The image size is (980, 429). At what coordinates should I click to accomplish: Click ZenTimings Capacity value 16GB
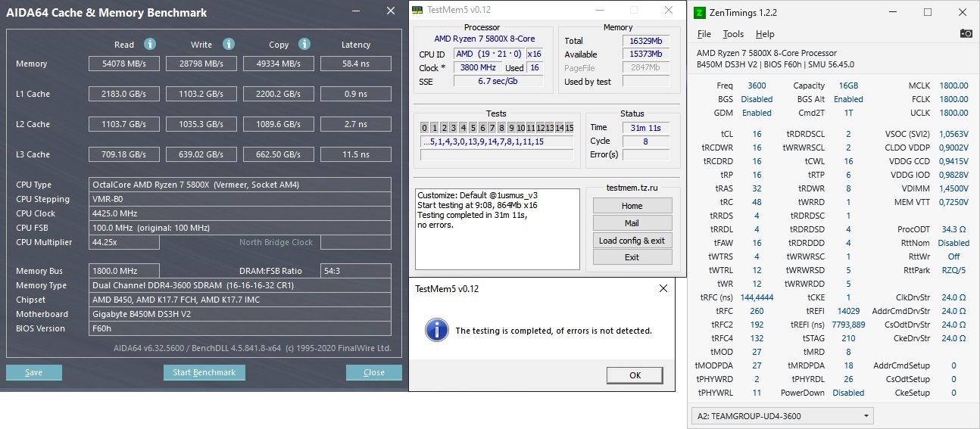848,85
